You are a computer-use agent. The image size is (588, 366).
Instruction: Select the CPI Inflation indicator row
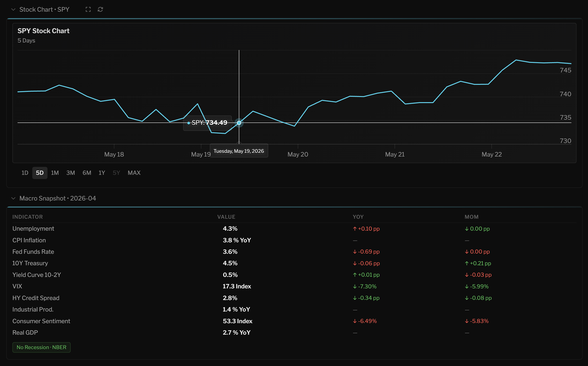tap(294, 240)
